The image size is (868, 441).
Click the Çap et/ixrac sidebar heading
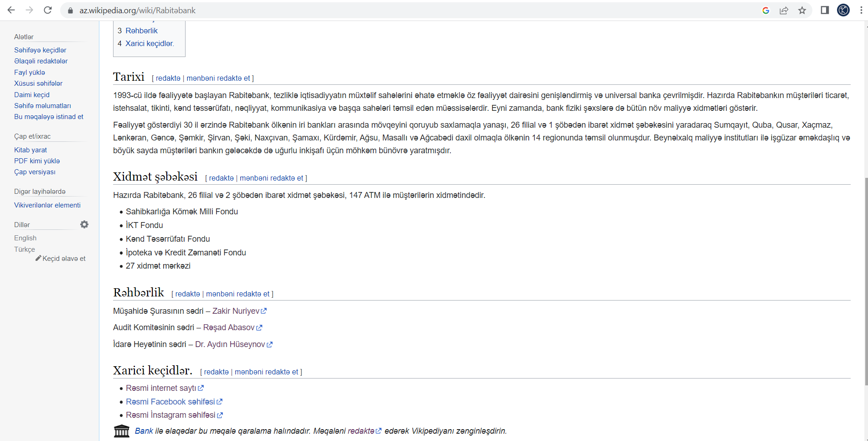click(x=32, y=136)
